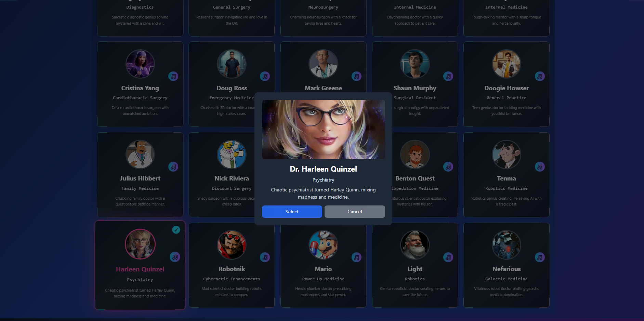Click the Dr. Harleen Quinzel dialog title
The image size is (644, 321).
[324, 169]
